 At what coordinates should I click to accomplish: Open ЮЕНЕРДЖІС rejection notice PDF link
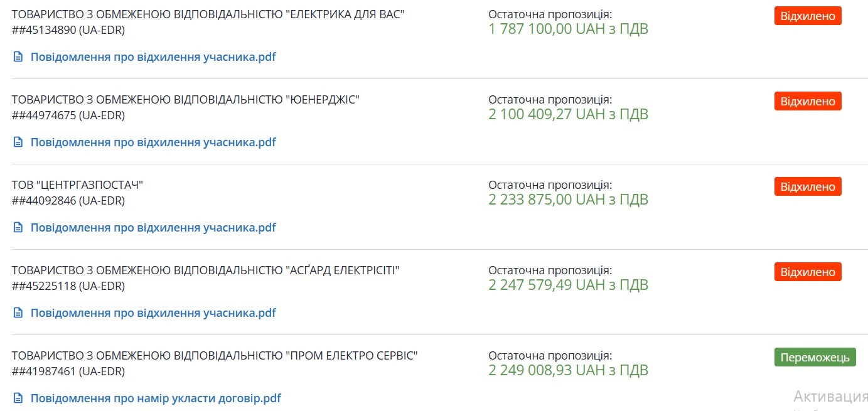(x=153, y=142)
